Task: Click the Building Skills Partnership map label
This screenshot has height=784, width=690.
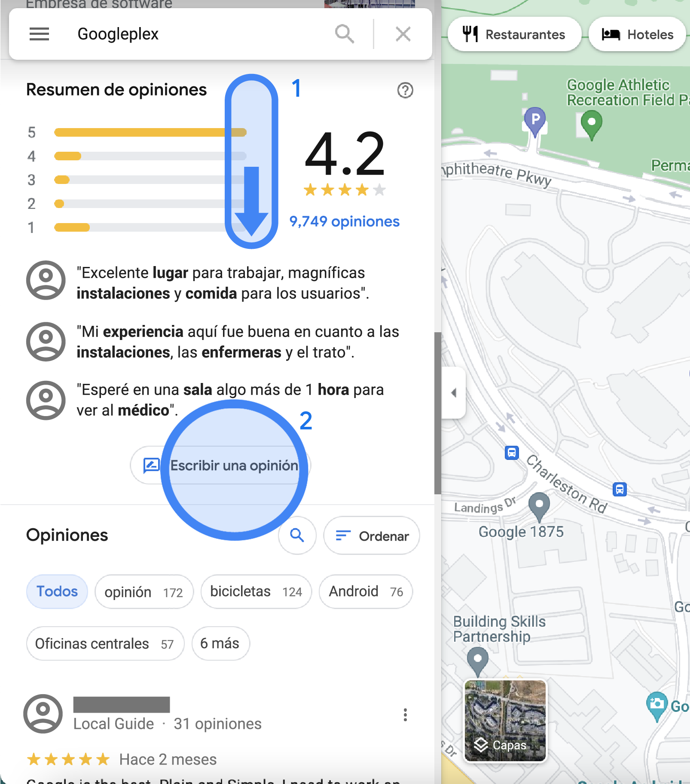Action: click(499, 629)
